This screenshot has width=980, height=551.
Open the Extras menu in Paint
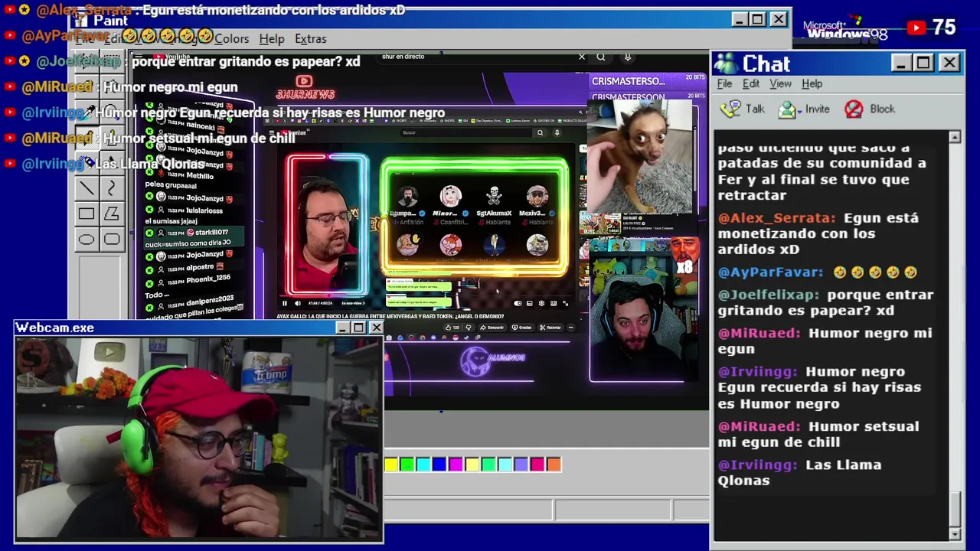click(x=310, y=39)
